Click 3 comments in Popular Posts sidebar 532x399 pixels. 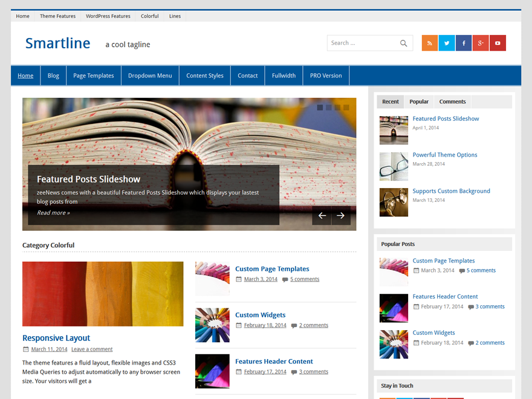490,307
